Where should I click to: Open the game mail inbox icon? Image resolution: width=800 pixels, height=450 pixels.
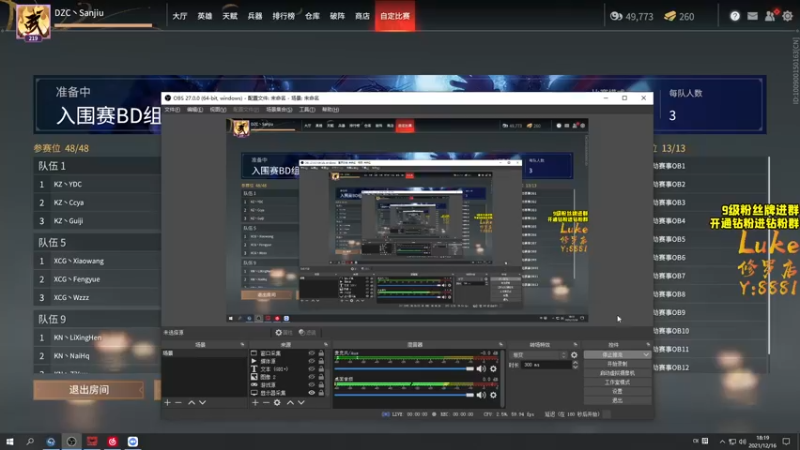[x=753, y=16]
